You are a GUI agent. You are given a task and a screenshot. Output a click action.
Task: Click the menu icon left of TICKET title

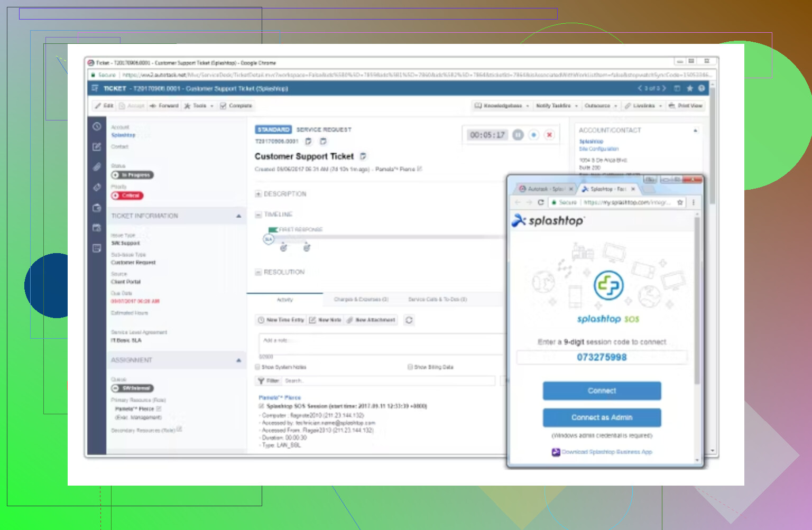[95, 88]
